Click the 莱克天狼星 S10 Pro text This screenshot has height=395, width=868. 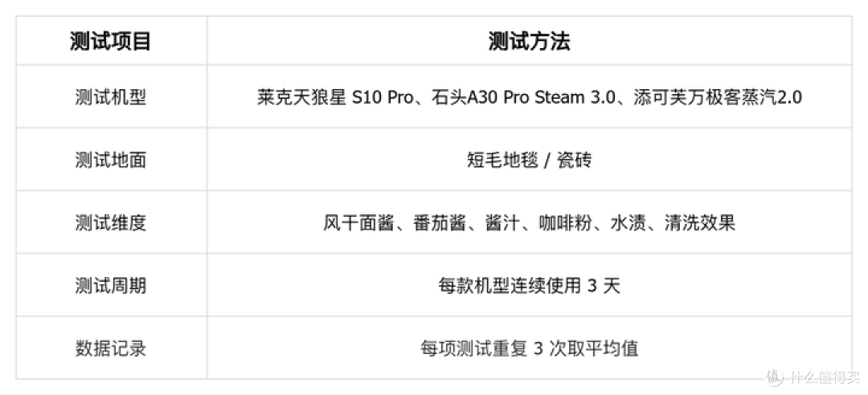click(x=335, y=97)
